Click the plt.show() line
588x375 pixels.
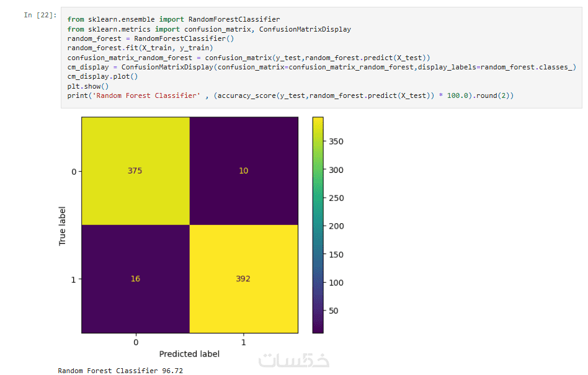tap(88, 86)
